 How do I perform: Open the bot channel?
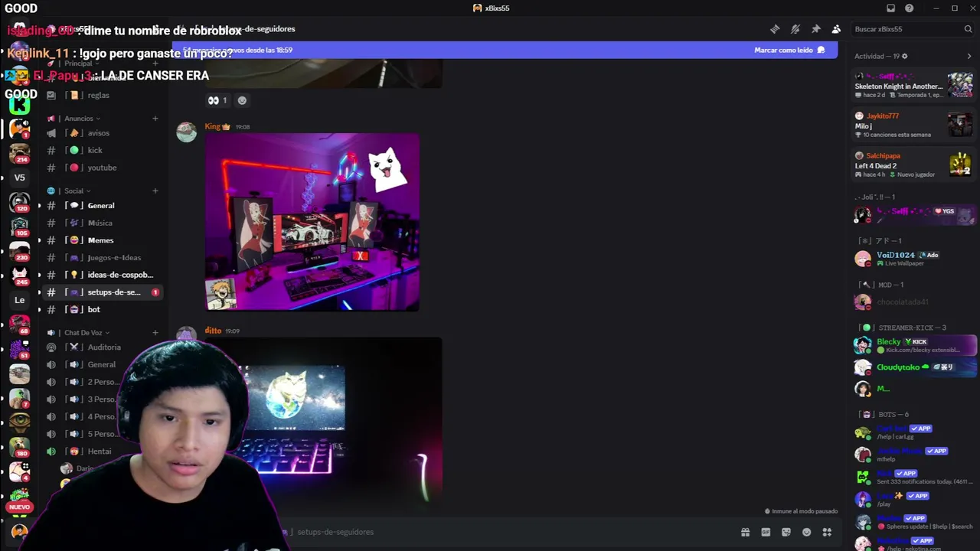tap(103, 309)
